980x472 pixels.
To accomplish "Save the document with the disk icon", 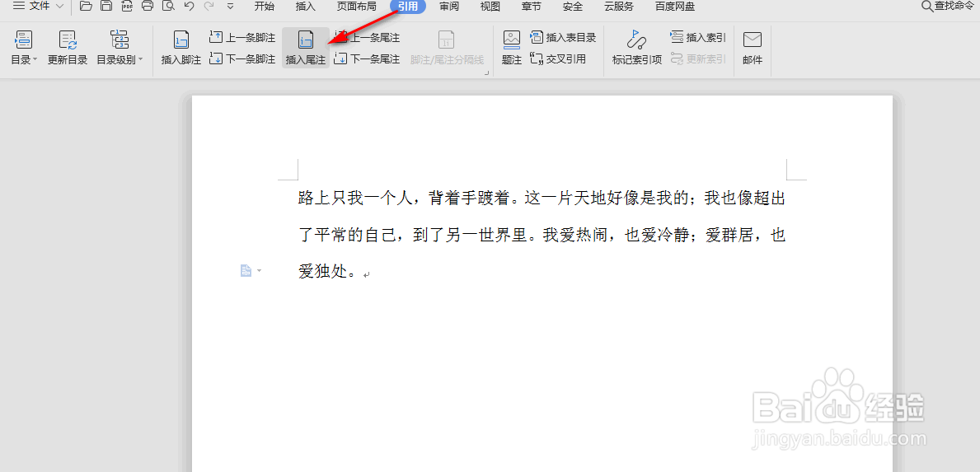I will pos(106,7).
